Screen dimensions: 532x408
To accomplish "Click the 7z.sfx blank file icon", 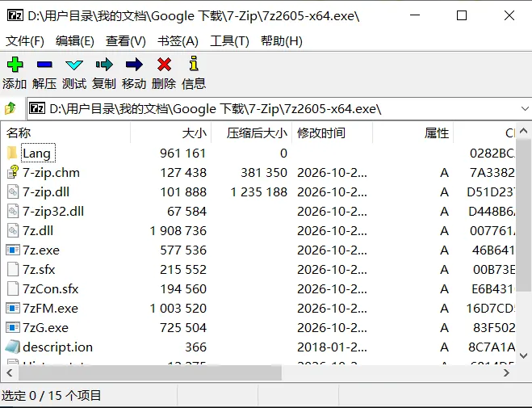I will 13,269.
